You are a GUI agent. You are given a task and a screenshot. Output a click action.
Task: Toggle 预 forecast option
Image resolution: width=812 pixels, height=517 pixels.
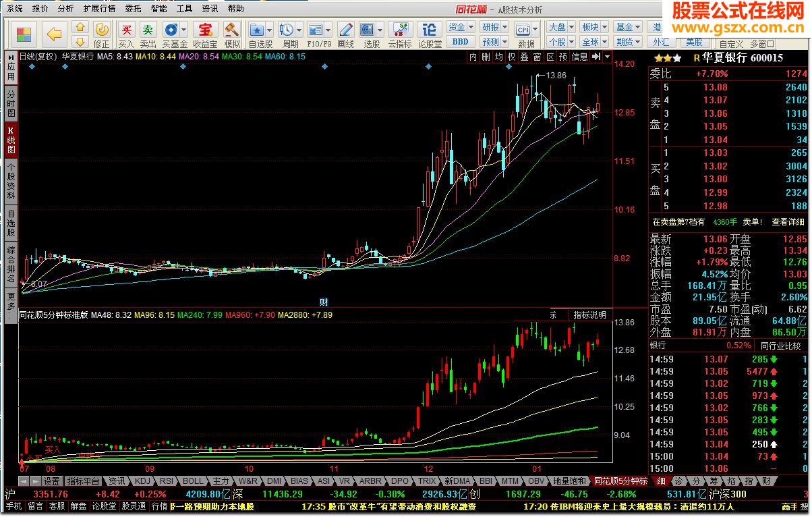click(564, 57)
